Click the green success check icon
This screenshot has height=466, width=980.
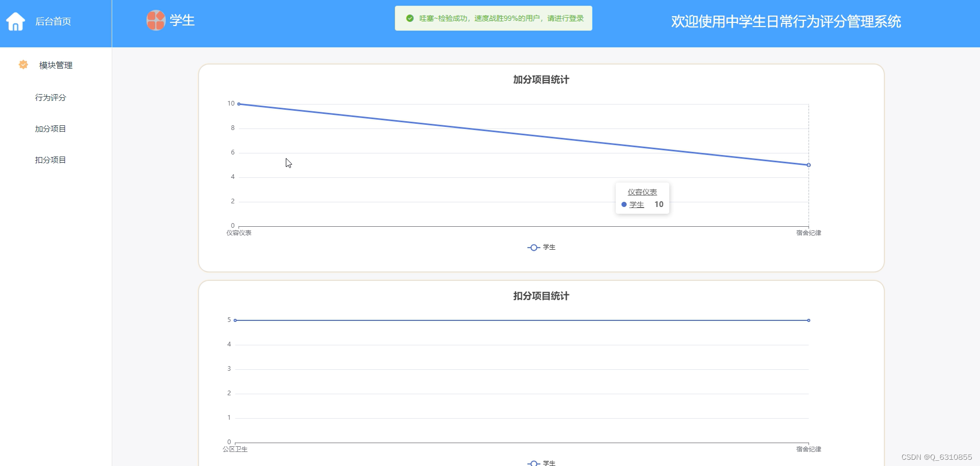(x=410, y=18)
